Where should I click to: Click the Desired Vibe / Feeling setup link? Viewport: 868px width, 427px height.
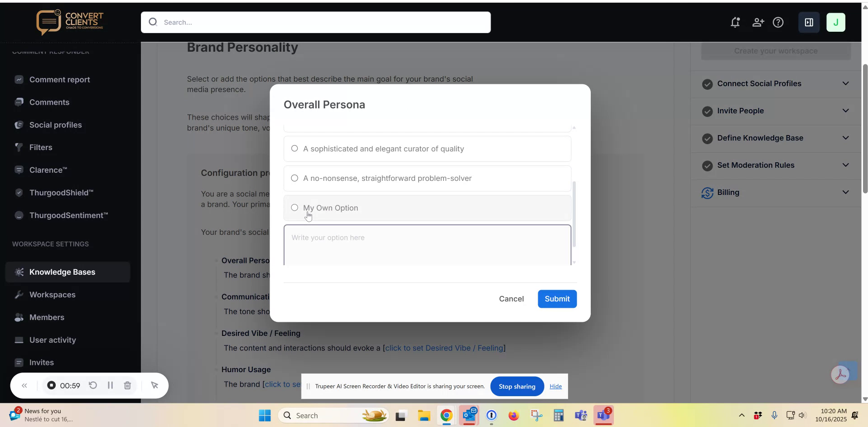445,348
